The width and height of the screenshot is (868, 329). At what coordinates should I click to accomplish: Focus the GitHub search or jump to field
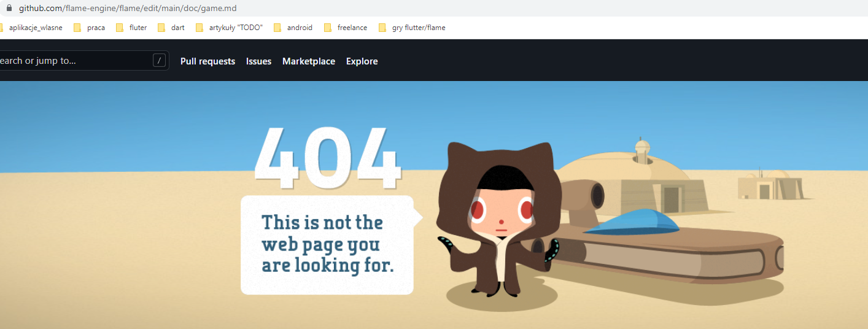(x=84, y=61)
